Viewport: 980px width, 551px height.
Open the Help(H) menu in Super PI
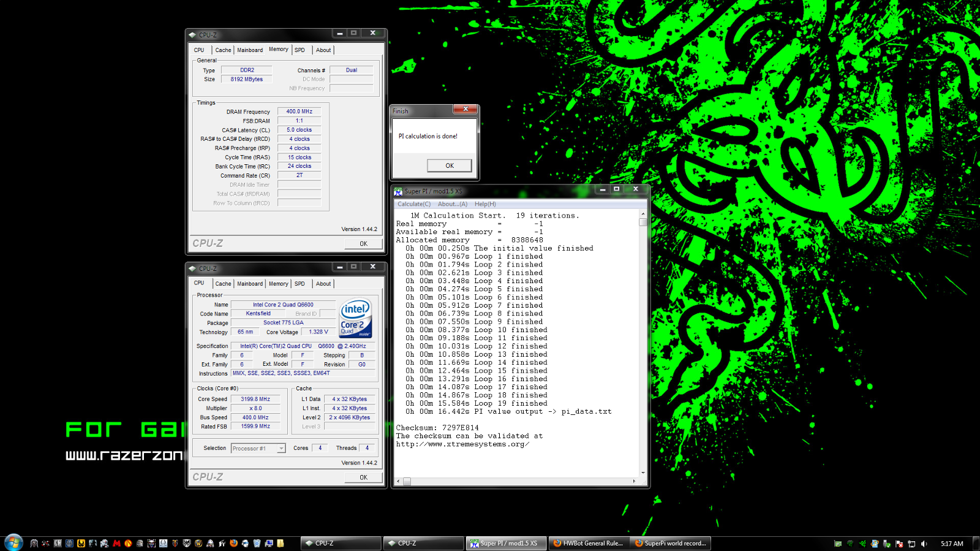485,204
